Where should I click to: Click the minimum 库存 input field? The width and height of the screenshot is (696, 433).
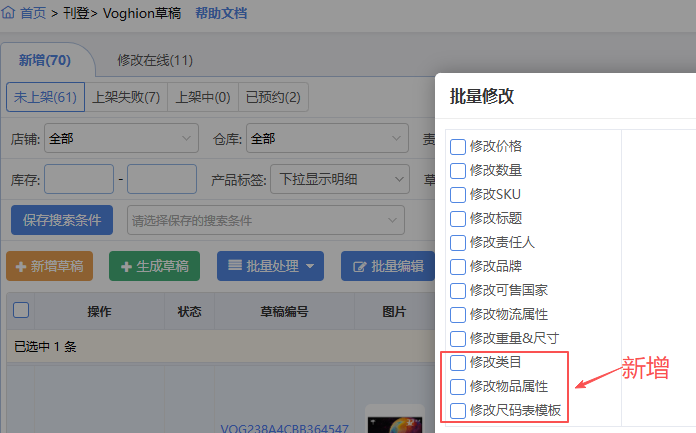point(79,180)
